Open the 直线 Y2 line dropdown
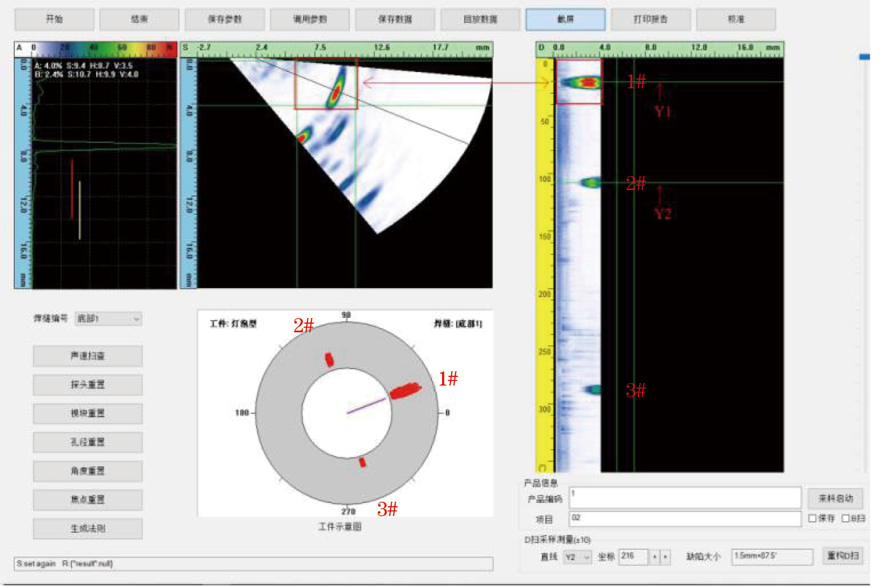This screenshot has width=880, height=588. point(577,557)
